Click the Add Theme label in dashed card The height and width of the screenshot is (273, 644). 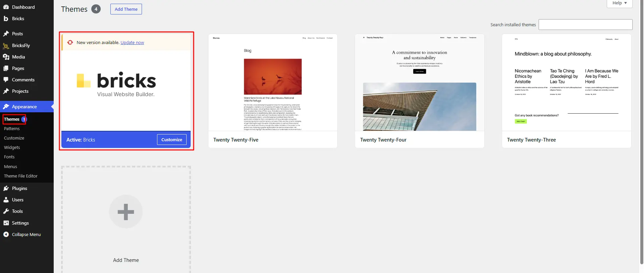pyautogui.click(x=126, y=260)
